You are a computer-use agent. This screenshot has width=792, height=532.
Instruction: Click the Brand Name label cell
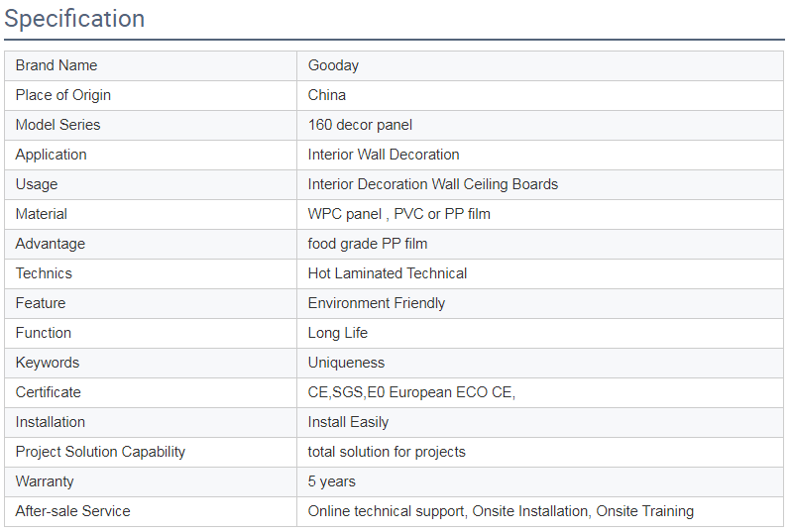pos(57,65)
